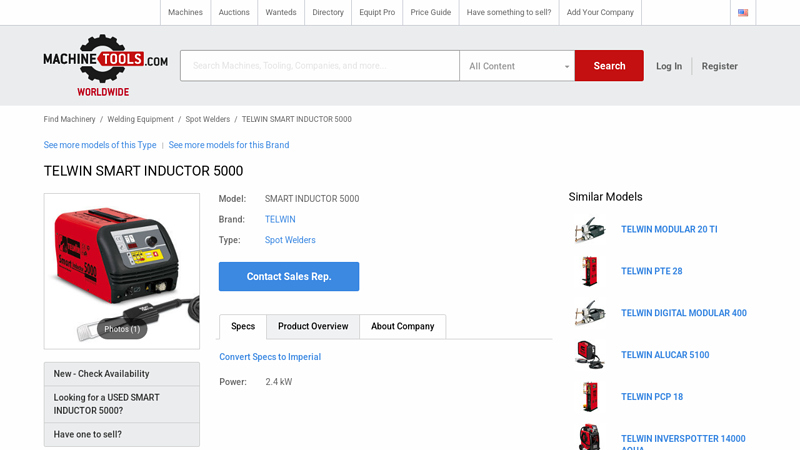Click the 2.4 kW power value

pos(279,382)
